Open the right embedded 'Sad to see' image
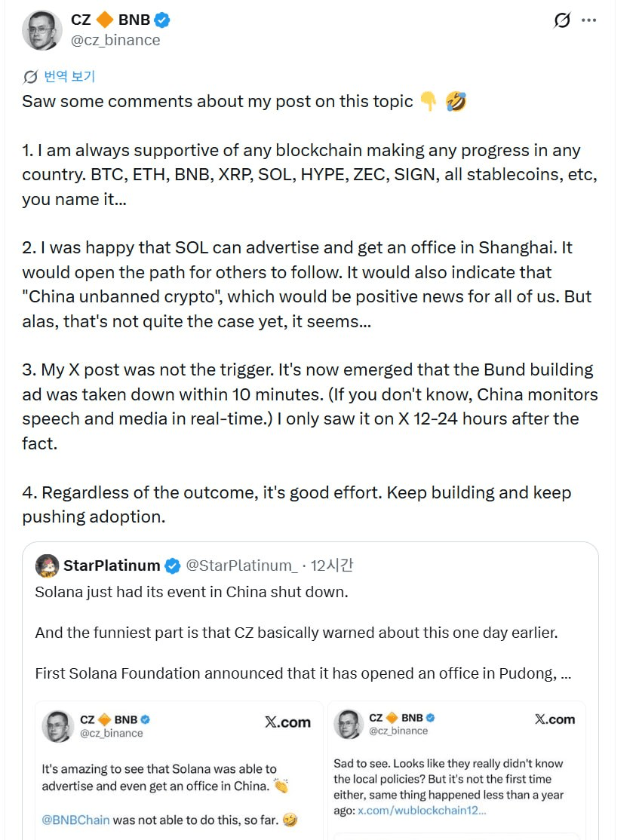Viewport: 636px width, 840px height. coord(456,771)
